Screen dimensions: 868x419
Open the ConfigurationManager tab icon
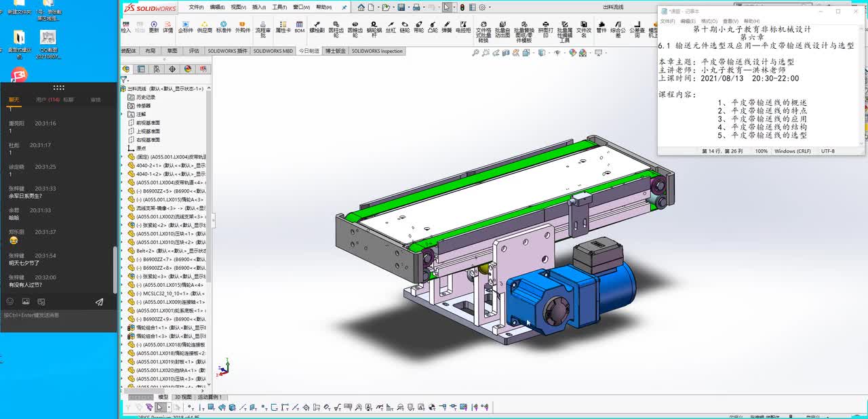157,69
